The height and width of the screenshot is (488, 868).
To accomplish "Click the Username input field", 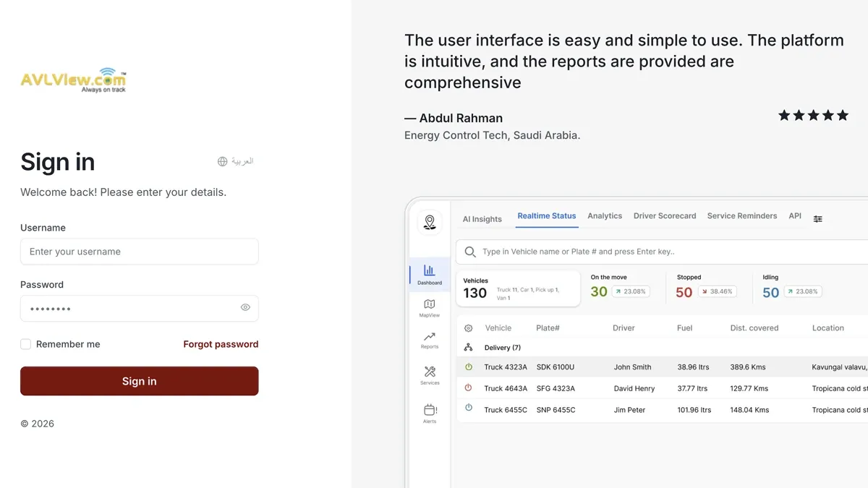I will coord(140,252).
